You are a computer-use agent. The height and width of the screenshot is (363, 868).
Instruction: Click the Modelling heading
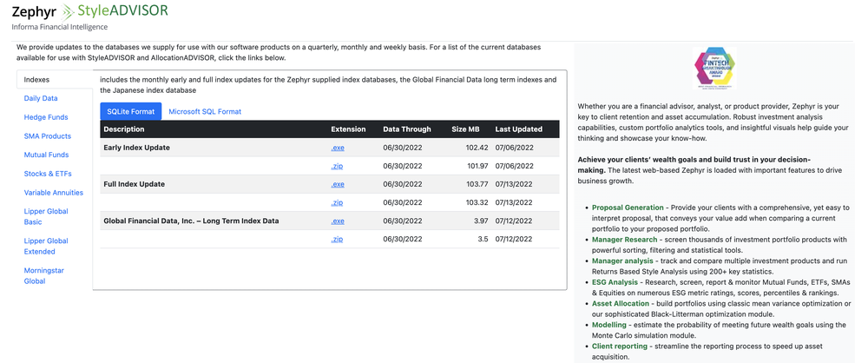coord(609,325)
